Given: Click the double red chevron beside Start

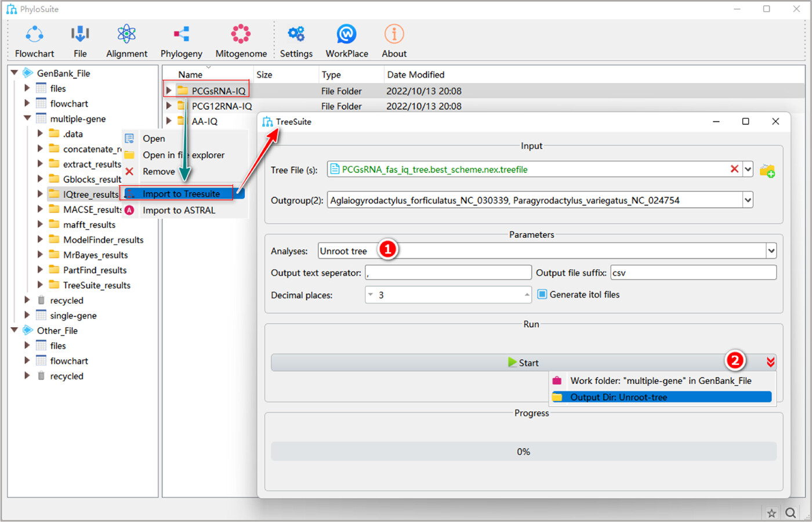Looking at the screenshot, I should pyautogui.click(x=770, y=362).
